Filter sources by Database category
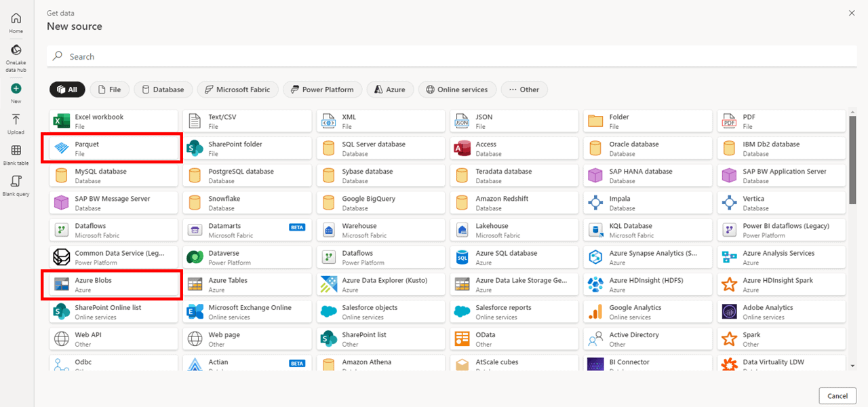The image size is (868, 407). (163, 90)
